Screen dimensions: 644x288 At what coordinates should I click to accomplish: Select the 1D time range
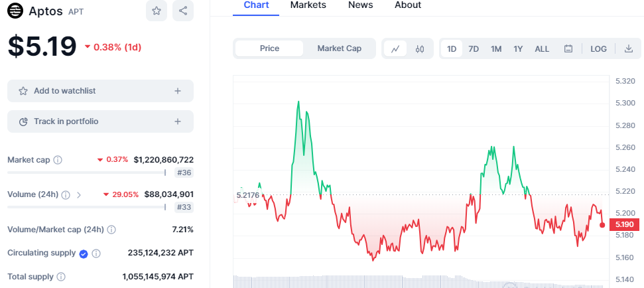click(x=452, y=49)
